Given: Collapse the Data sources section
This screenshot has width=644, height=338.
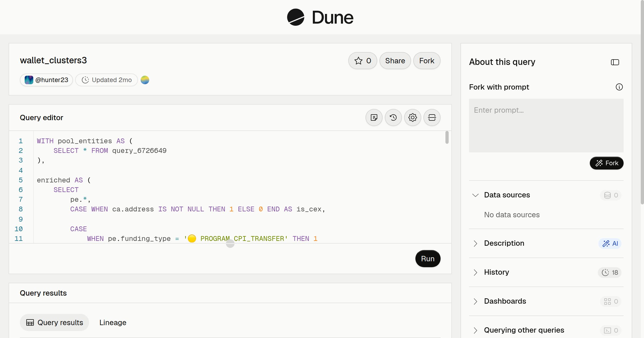Looking at the screenshot, I should 475,195.
